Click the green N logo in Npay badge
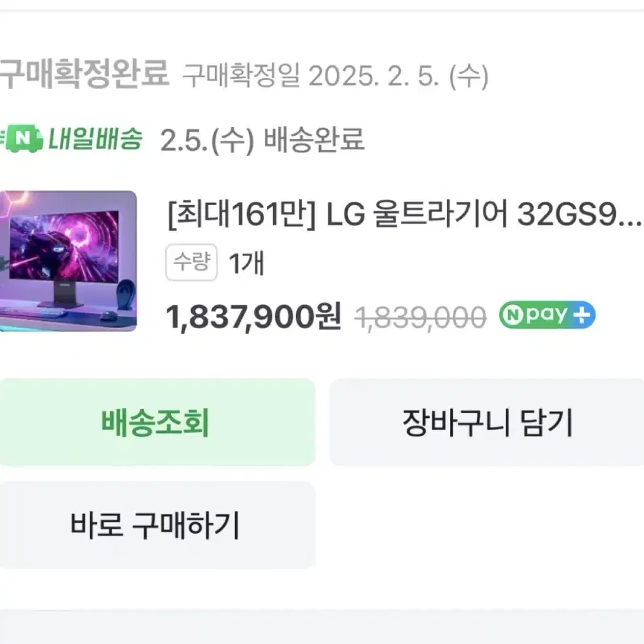644x644 pixels. point(512,316)
